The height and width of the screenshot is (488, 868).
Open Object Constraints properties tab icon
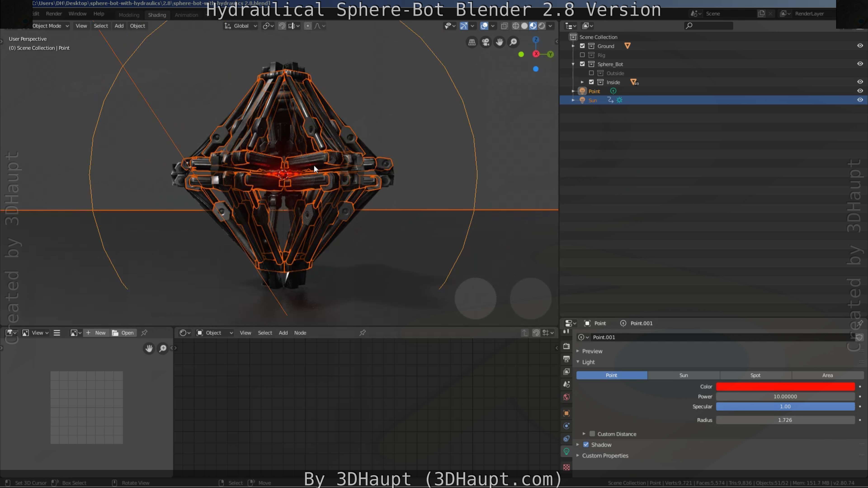(566, 439)
